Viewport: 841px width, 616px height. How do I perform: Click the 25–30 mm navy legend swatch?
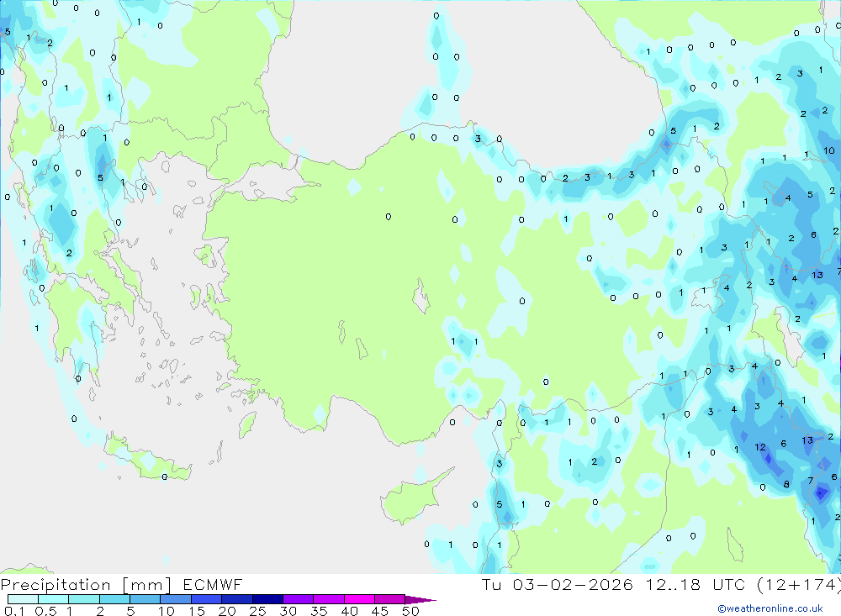click(x=267, y=599)
